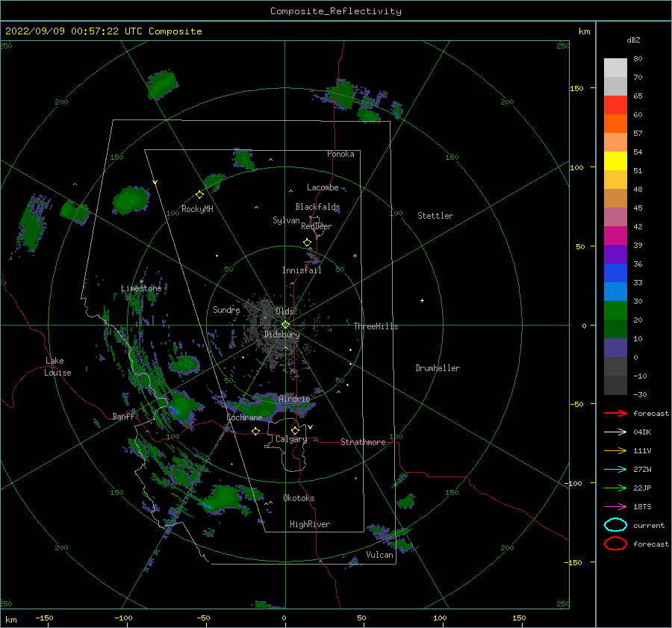Click the yellow diamond marker near Cochrane
This screenshot has width=672, height=628.
pyautogui.click(x=255, y=432)
